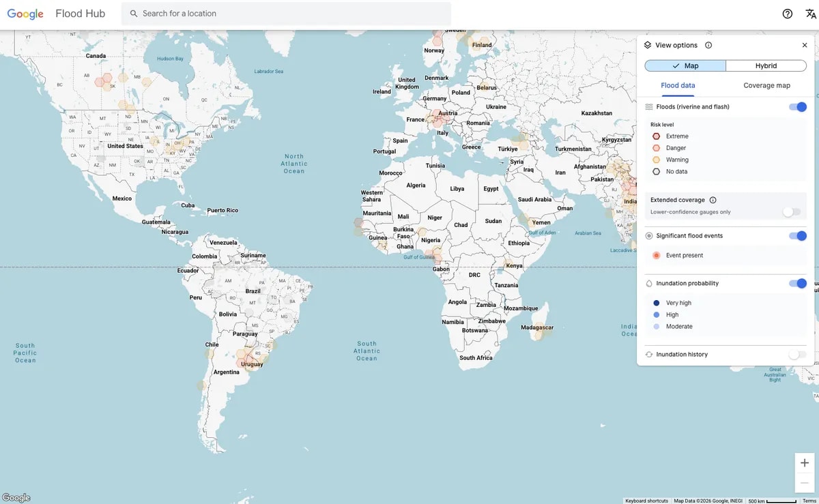The height and width of the screenshot is (504, 819).
Task: Click the Algeria map label
Action: click(x=416, y=186)
